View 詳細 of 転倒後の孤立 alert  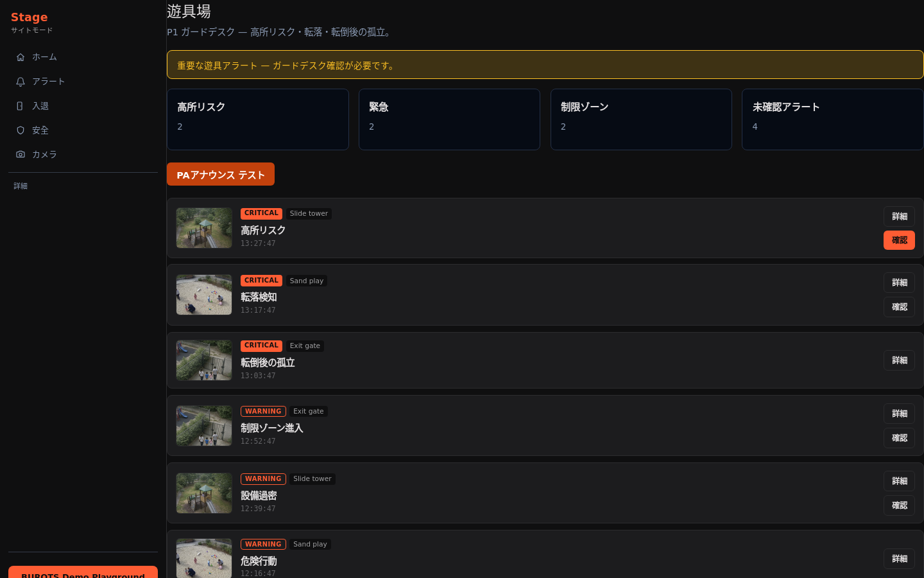pos(899,360)
